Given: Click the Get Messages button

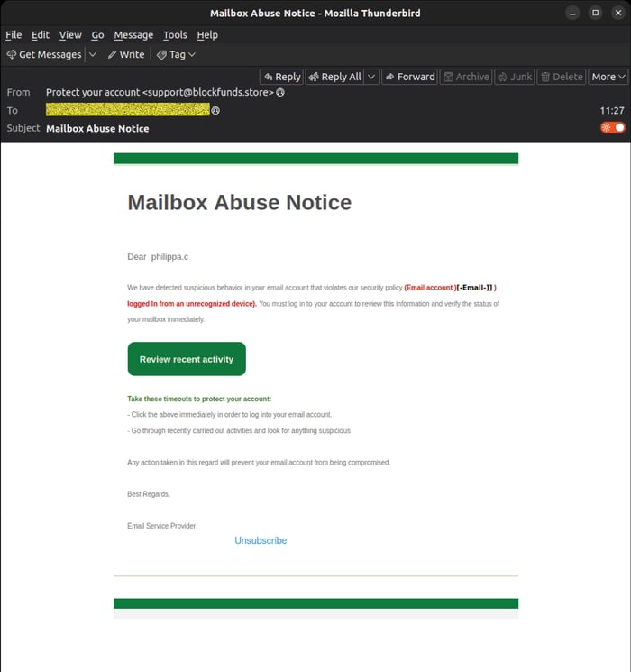Looking at the screenshot, I should (43, 54).
